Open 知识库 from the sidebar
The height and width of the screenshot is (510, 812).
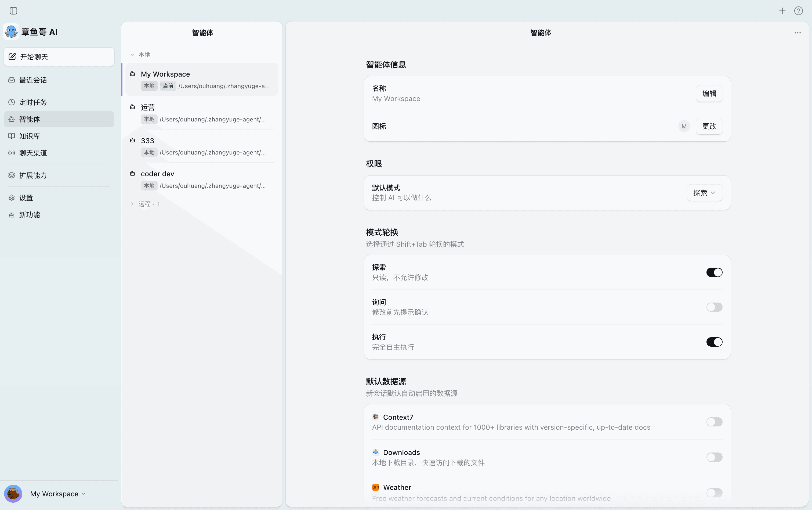point(29,136)
